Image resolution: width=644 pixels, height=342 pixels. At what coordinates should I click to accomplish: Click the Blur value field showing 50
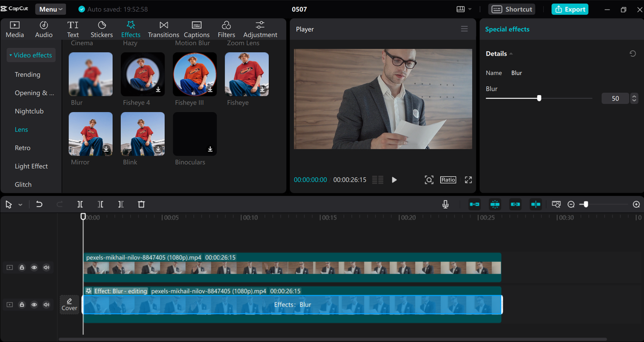click(x=615, y=99)
